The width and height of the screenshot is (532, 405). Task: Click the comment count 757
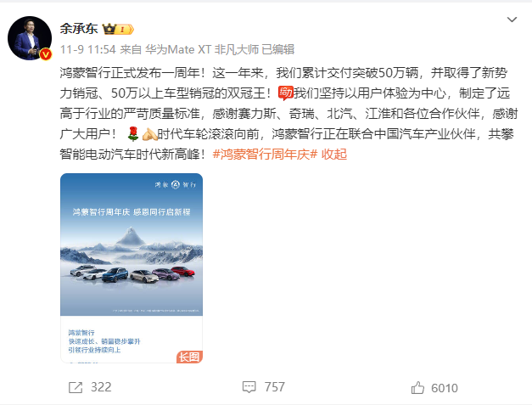pyautogui.click(x=274, y=387)
